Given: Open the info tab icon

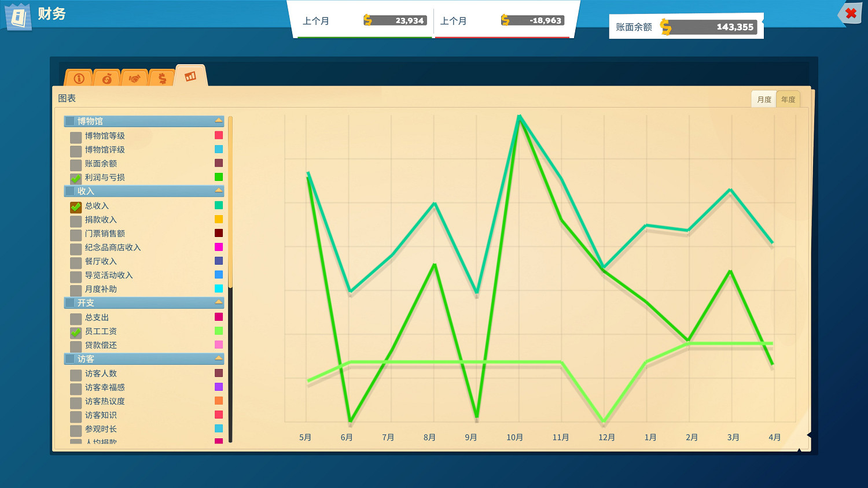Looking at the screenshot, I should [79, 79].
